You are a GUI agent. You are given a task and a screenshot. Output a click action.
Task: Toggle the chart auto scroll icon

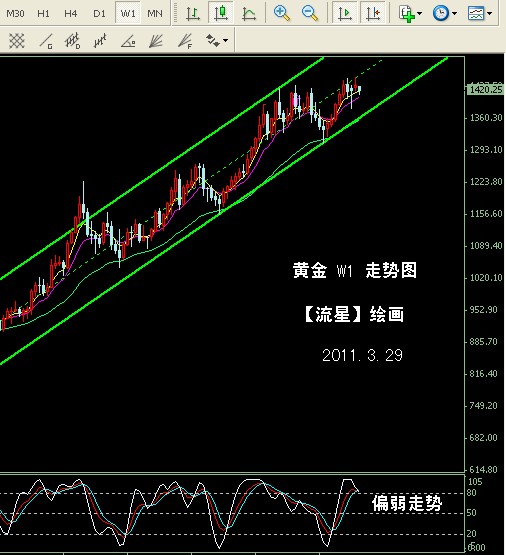pyautogui.click(x=344, y=13)
